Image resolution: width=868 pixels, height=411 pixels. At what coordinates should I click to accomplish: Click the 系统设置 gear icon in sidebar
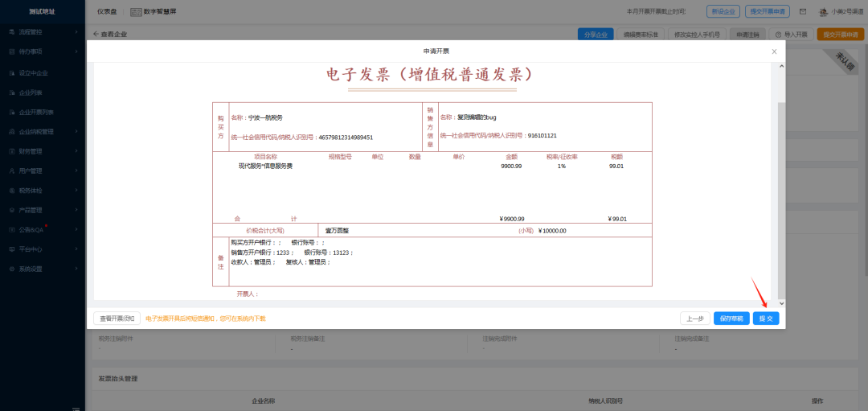pyautogui.click(x=11, y=269)
